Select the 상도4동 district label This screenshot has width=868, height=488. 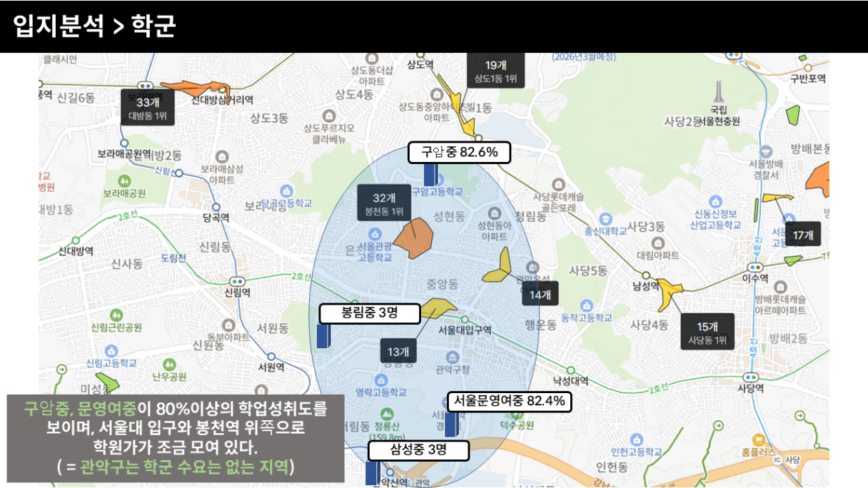[354, 94]
